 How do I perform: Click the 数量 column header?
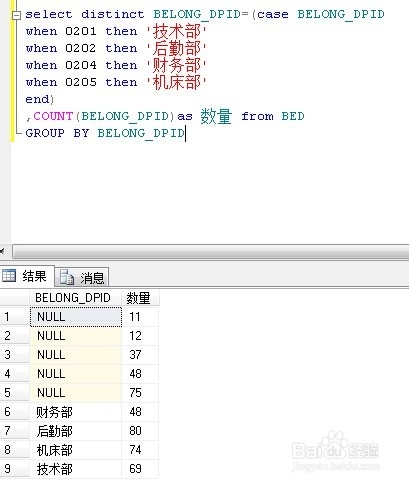click(x=140, y=298)
